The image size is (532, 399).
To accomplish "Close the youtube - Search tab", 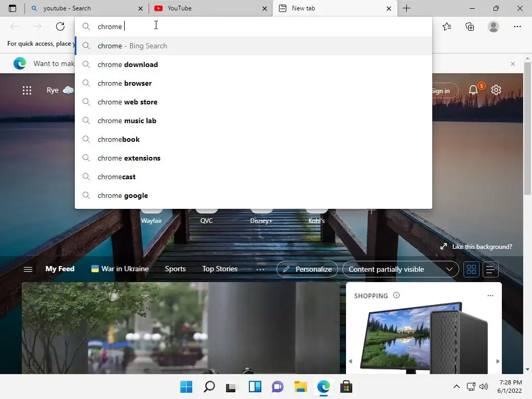I will click(140, 8).
